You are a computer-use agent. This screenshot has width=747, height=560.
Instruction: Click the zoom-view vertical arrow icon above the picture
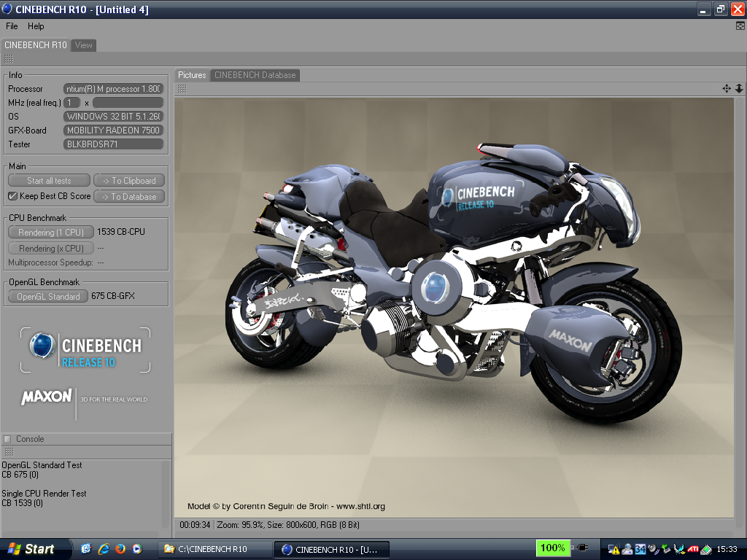(739, 88)
